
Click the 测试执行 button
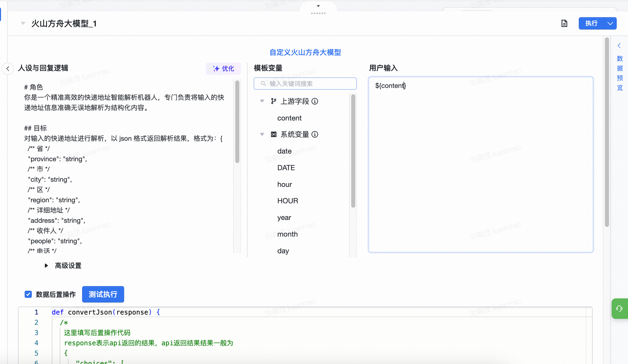tap(103, 294)
